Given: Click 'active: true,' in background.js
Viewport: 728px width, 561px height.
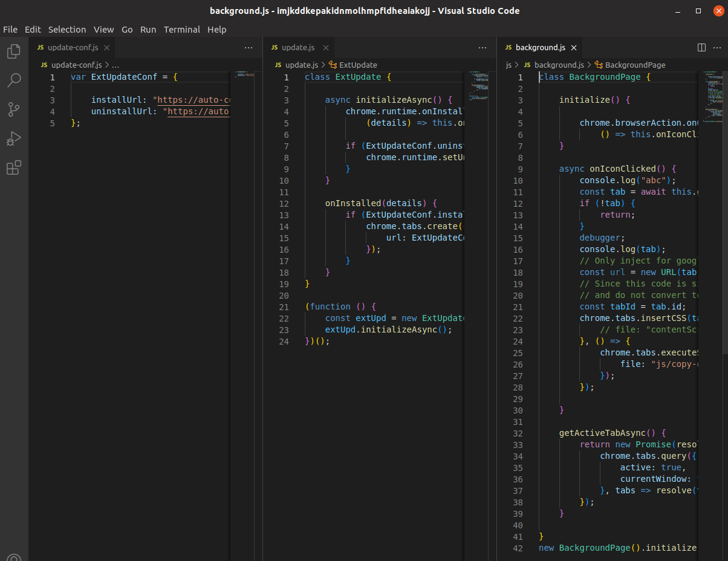Looking at the screenshot, I should coord(653,468).
